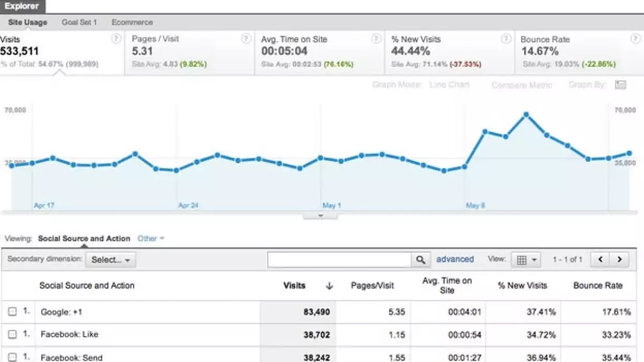This screenshot has width=644, height=362.
Task: Open the Secondary dimension Select dropdown
Action: pos(111,260)
